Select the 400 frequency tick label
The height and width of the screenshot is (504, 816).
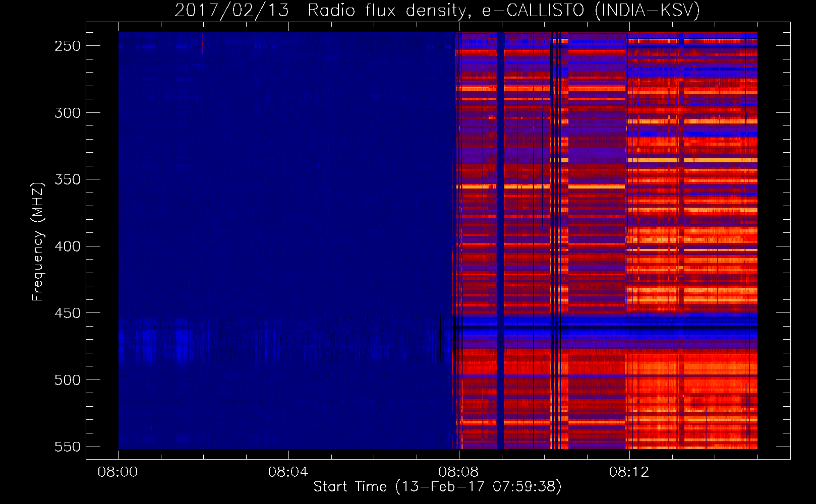click(68, 246)
